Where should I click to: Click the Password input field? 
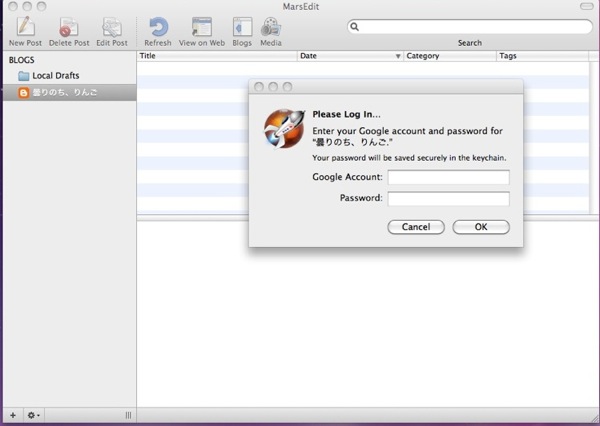click(x=448, y=199)
